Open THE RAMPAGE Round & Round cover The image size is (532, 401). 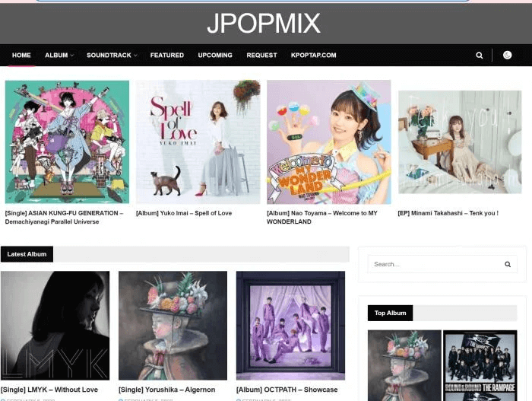[x=480, y=365]
